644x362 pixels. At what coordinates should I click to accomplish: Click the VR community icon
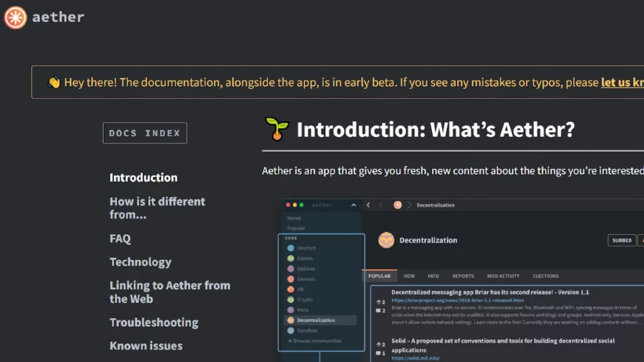coord(291,289)
